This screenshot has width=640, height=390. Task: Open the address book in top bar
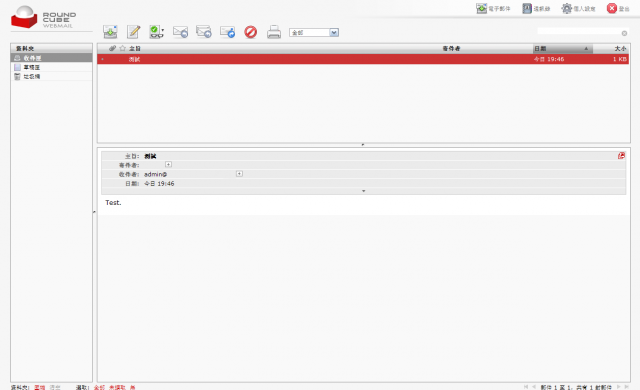pos(536,9)
